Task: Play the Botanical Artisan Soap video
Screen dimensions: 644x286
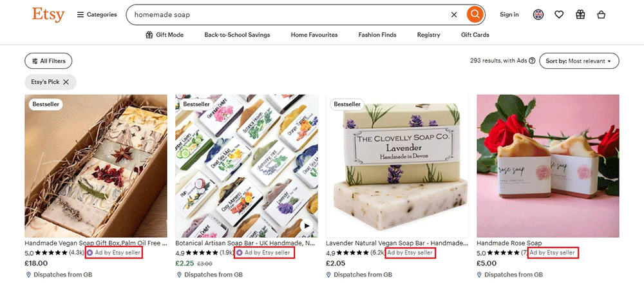Action: coord(307,226)
